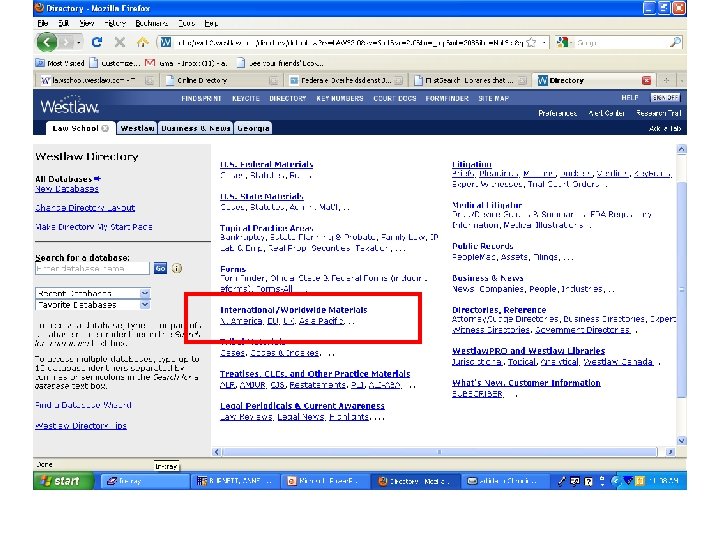Click in the database name search field
This screenshot has height=540, width=720.
tap(92, 268)
